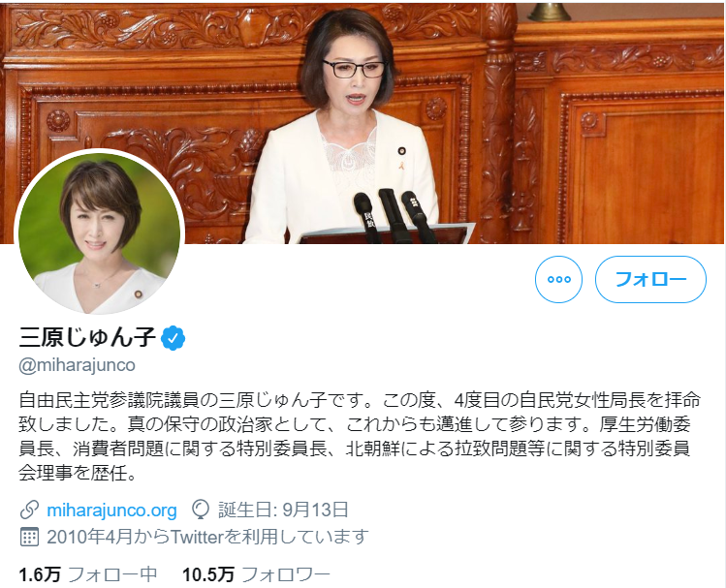Click the フォロー follow button
The width and height of the screenshot is (726, 588).
coord(650,279)
